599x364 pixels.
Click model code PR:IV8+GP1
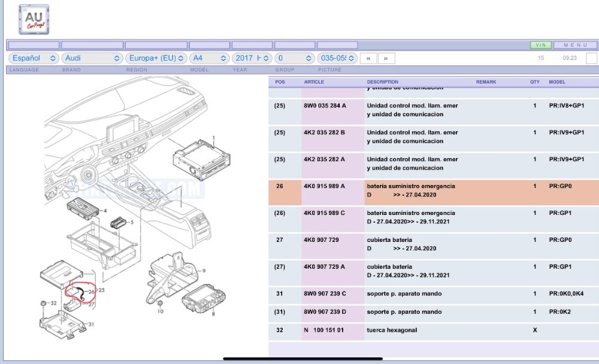tap(567, 106)
